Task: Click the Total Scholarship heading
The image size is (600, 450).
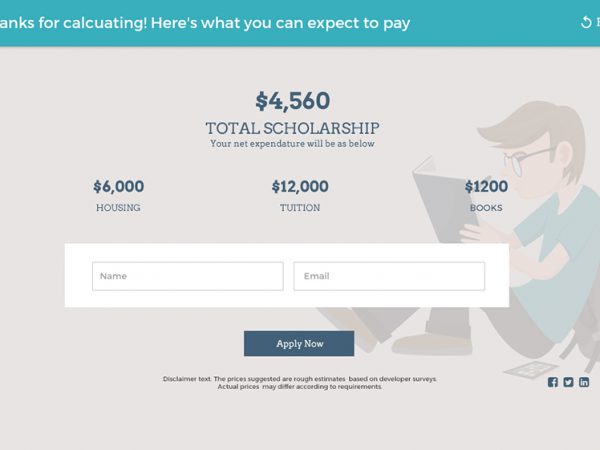Action: pyautogui.click(x=292, y=128)
